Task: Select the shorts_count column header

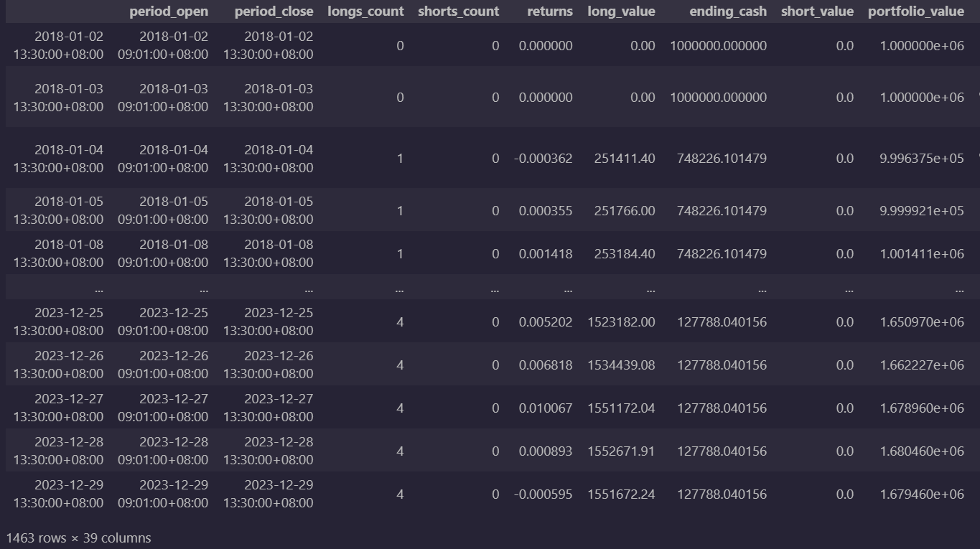Action: pos(458,11)
